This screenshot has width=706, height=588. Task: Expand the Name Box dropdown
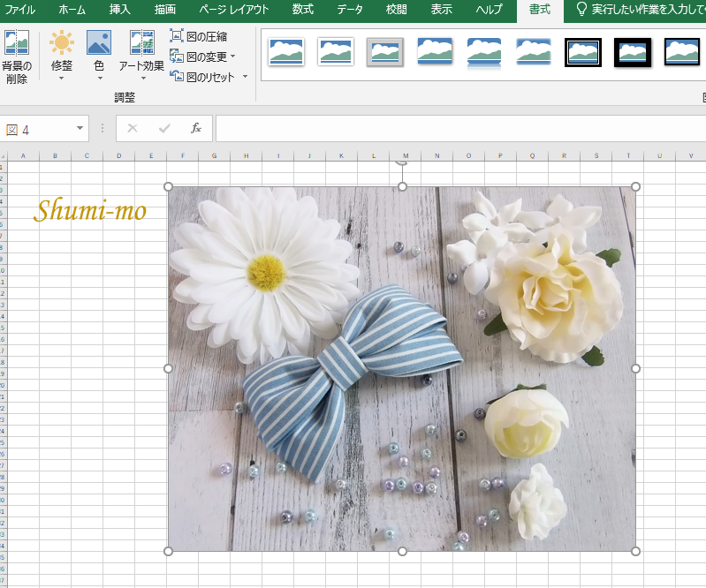(80, 129)
